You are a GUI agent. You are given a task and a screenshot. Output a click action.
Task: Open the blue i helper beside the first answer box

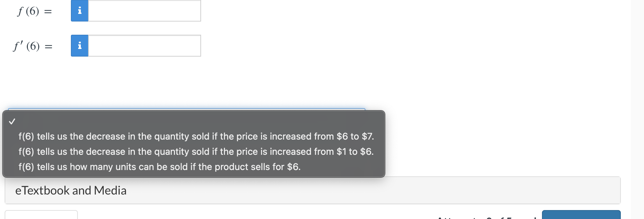coord(80,11)
